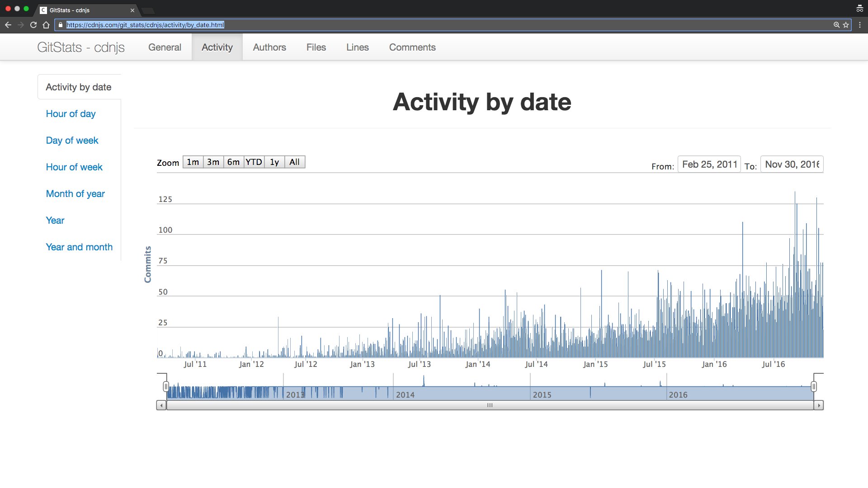Show the Hour of week chart
Screen dimensions: 868x488
click(74, 167)
